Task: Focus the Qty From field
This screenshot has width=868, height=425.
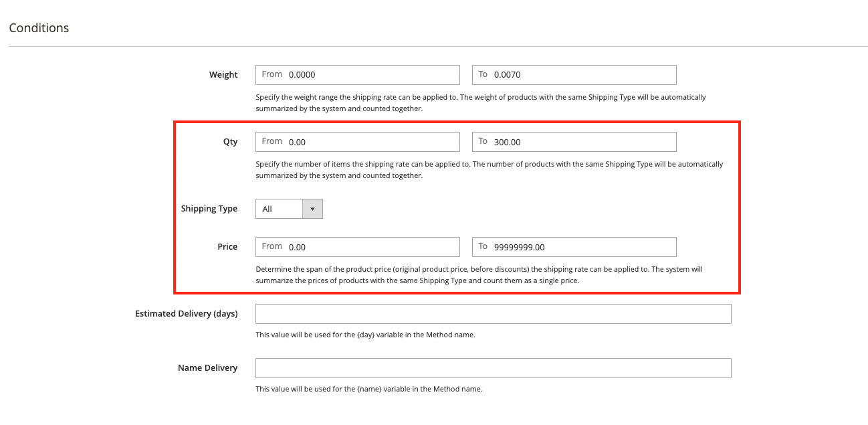Action: (358, 142)
